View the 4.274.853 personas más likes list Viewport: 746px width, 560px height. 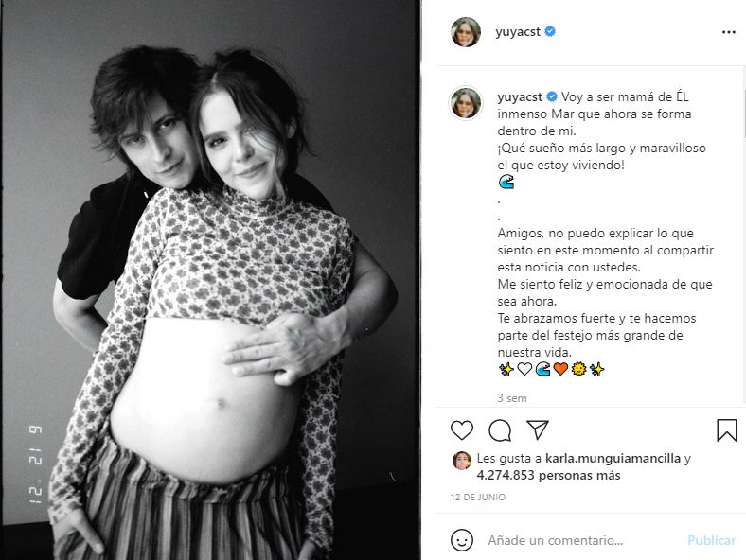(548, 476)
